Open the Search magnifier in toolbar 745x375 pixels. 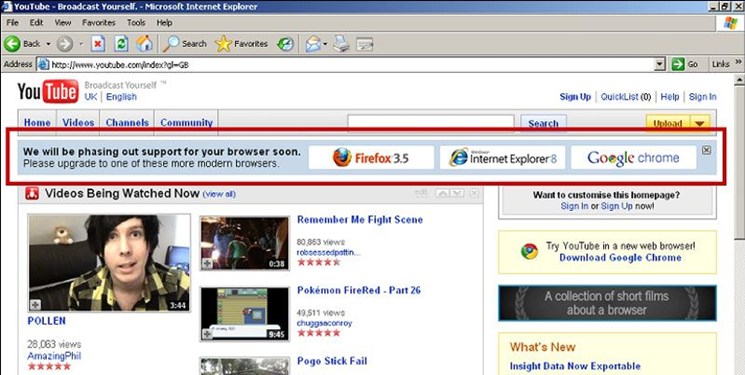click(x=185, y=44)
